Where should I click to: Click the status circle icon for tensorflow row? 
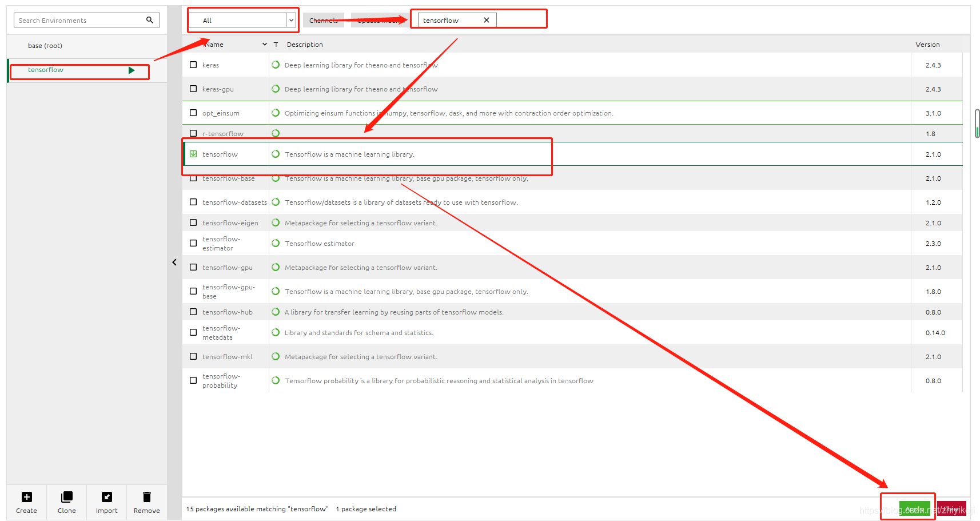tap(276, 154)
